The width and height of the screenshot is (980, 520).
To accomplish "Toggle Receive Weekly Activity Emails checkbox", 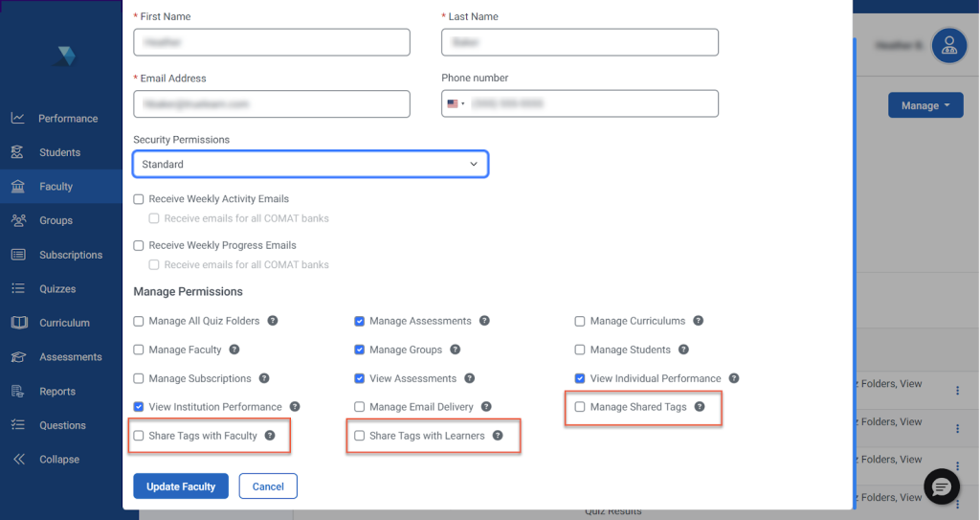I will [139, 199].
